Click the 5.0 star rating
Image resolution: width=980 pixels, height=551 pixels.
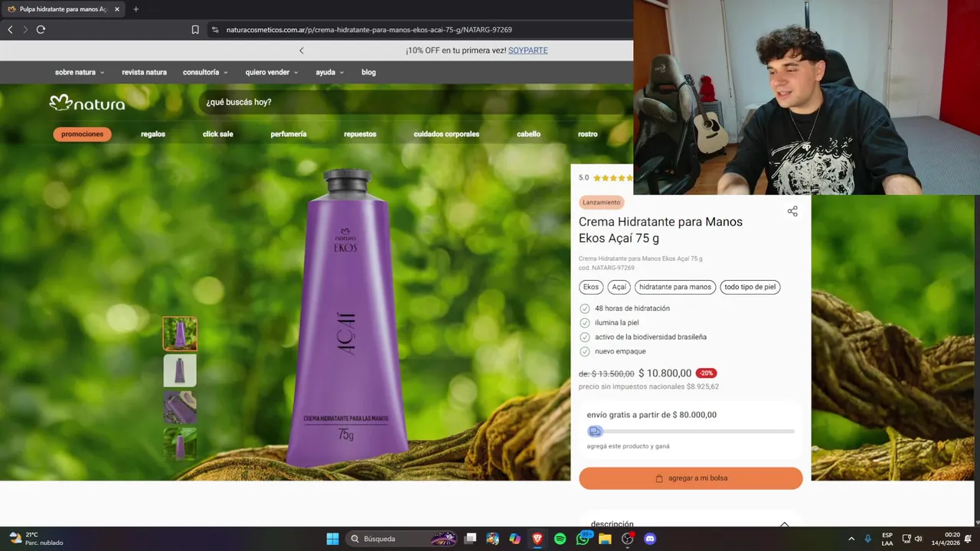606,178
